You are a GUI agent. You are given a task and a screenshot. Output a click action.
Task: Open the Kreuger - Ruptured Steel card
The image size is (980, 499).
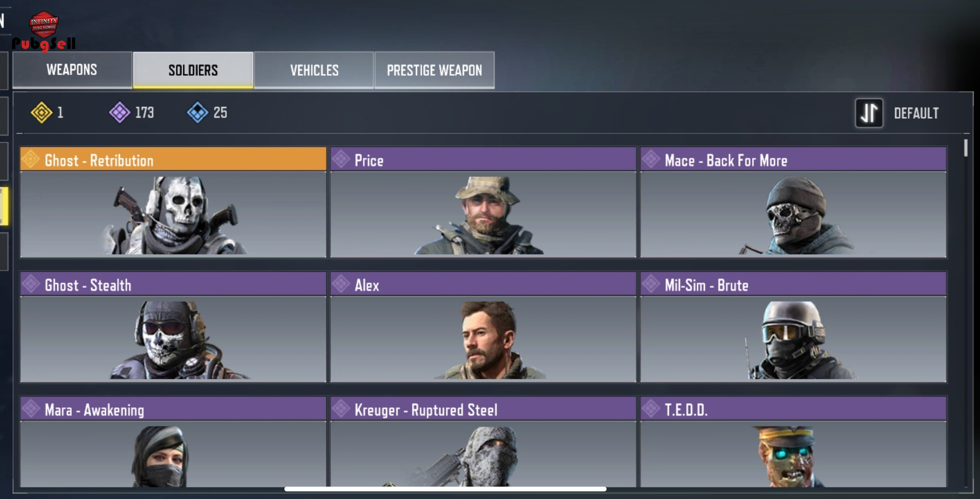point(483,442)
